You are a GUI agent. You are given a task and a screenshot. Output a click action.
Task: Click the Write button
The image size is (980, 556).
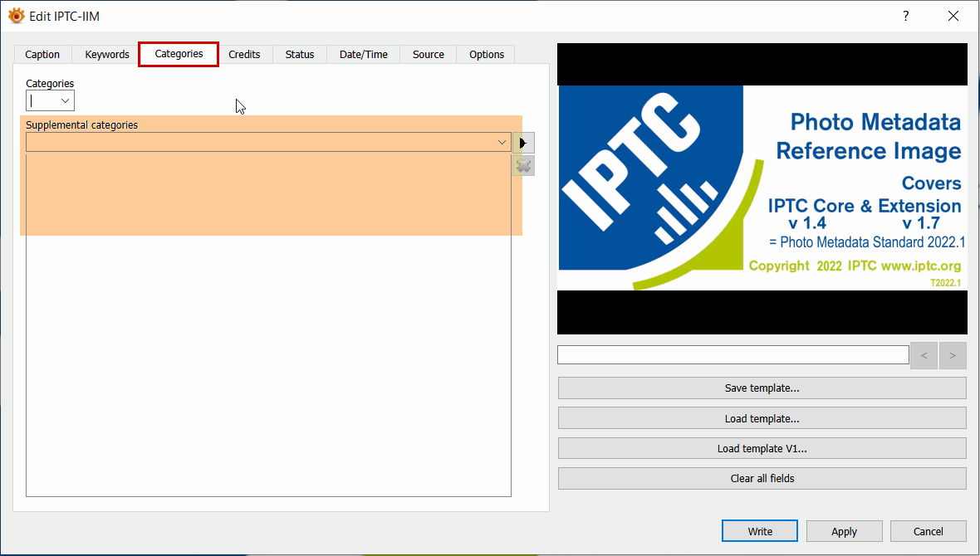click(x=760, y=531)
